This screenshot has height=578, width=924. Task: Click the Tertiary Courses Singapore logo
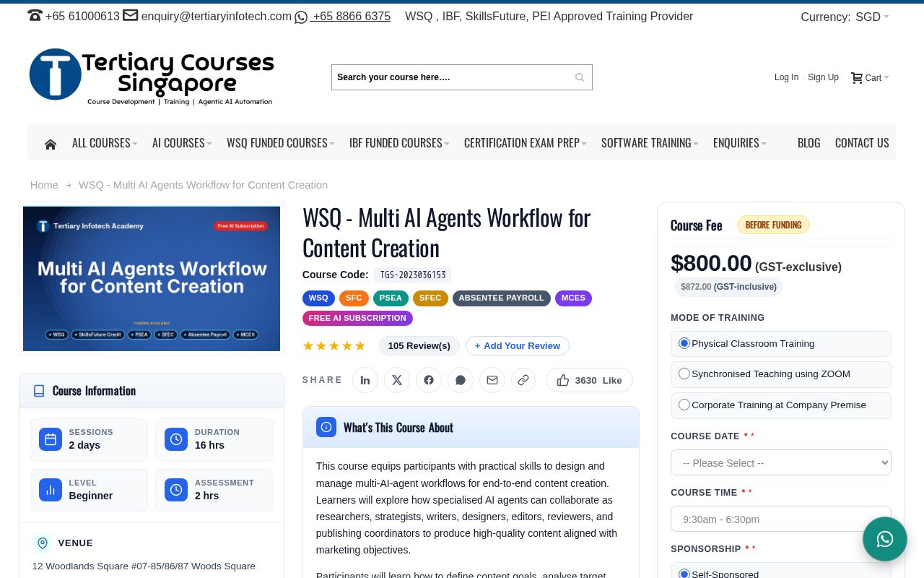tap(152, 77)
